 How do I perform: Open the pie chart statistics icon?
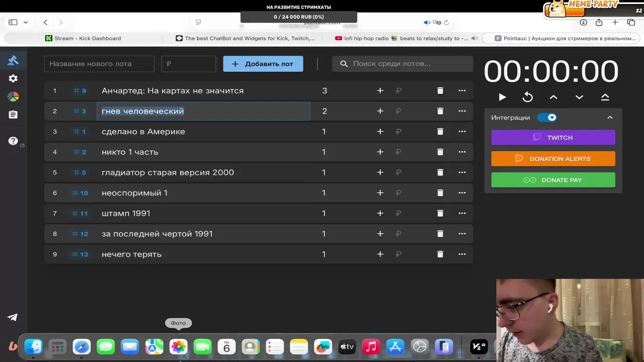(x=13, y=97)
